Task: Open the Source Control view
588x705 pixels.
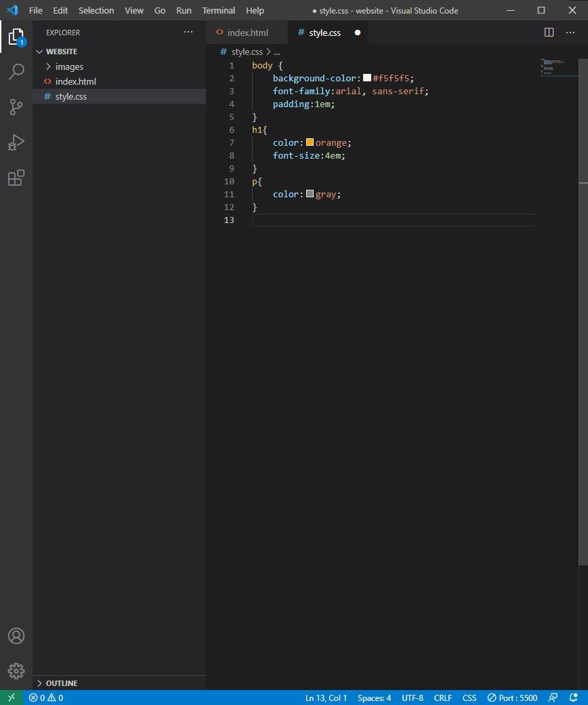Action: (x=16, y=107)
